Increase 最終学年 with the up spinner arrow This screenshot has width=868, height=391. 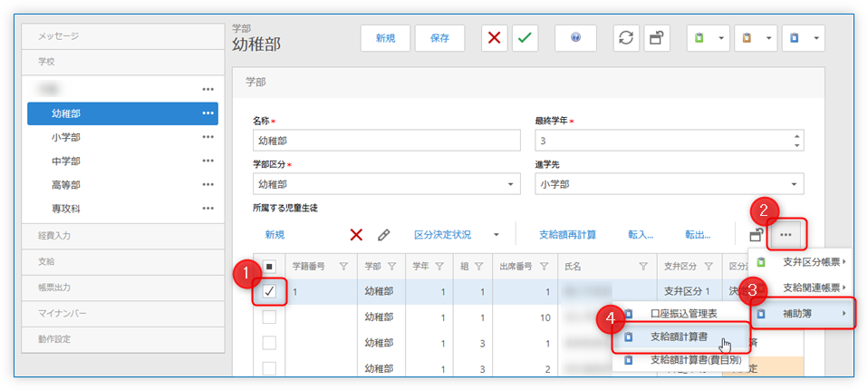[x=796, y=136]
